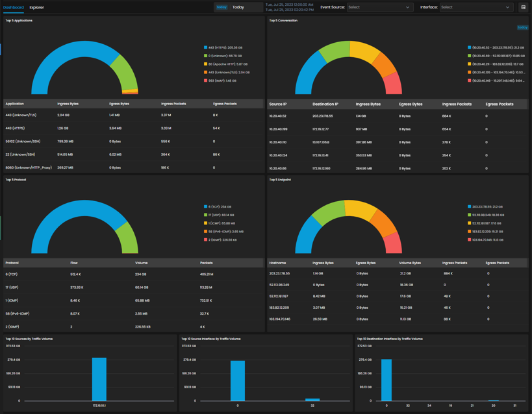Screen dimensions: 532x414
Task: Sort by the Volume column in Protocol table
Action: (x=141, y=263)
